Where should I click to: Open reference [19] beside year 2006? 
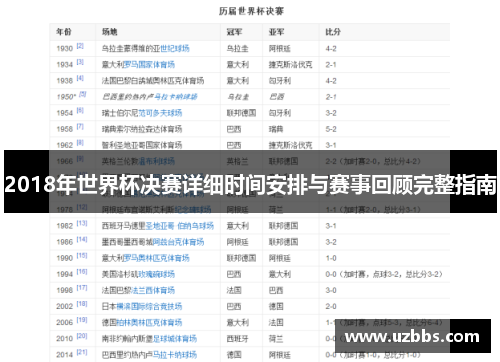pyautogui.click(x=82, y=320)
